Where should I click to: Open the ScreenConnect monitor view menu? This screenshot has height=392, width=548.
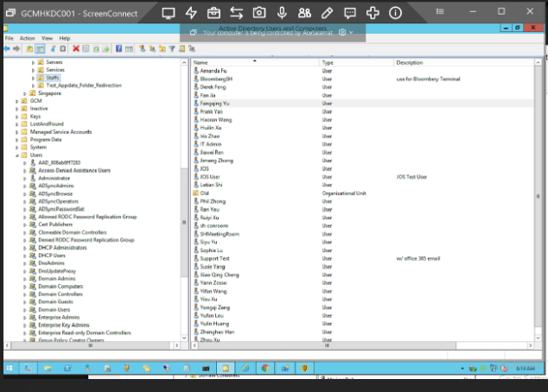168,13
